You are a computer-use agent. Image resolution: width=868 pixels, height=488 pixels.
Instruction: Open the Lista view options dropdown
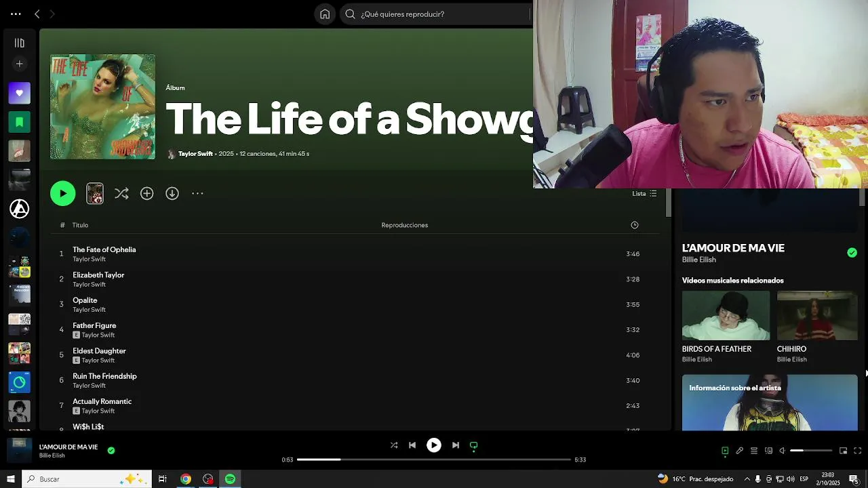pyautogui.click(x=644, y=193)
